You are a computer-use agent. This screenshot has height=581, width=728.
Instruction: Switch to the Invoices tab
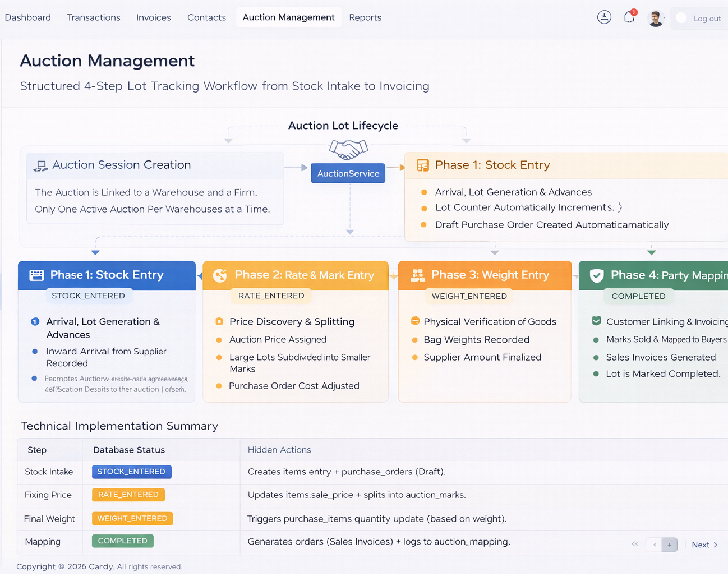(153, 17)
